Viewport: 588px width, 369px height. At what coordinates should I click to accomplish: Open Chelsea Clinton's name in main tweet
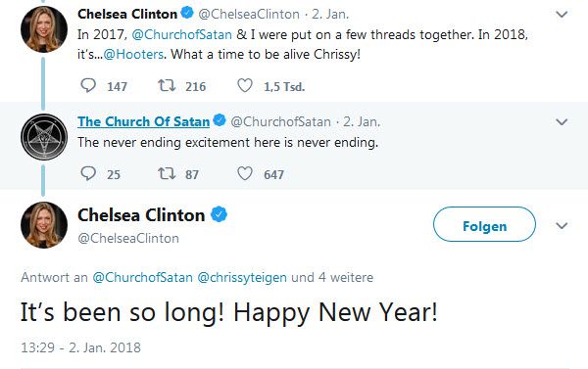tap(141, 215)
